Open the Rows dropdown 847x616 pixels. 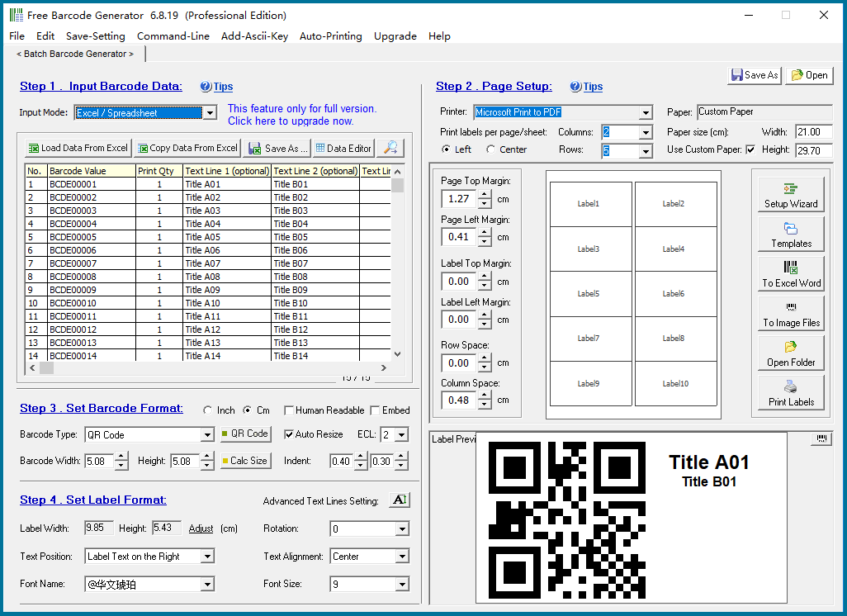646,152
